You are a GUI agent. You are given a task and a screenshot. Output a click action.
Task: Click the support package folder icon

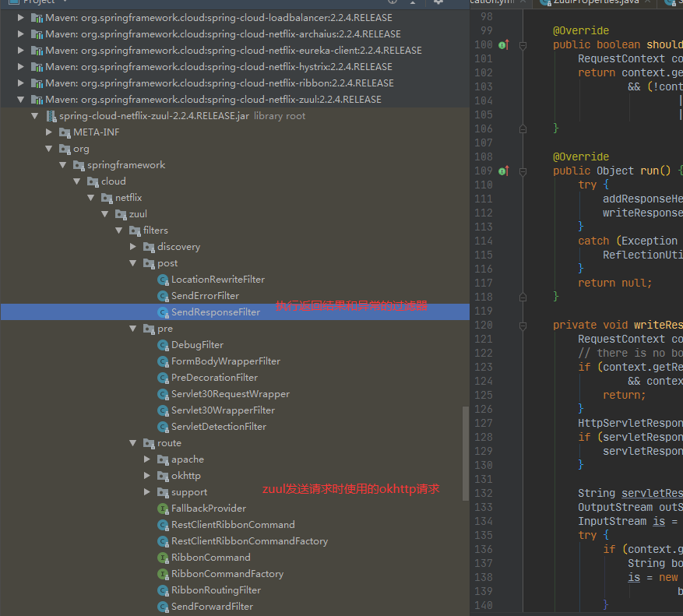(x=163, y=492)
